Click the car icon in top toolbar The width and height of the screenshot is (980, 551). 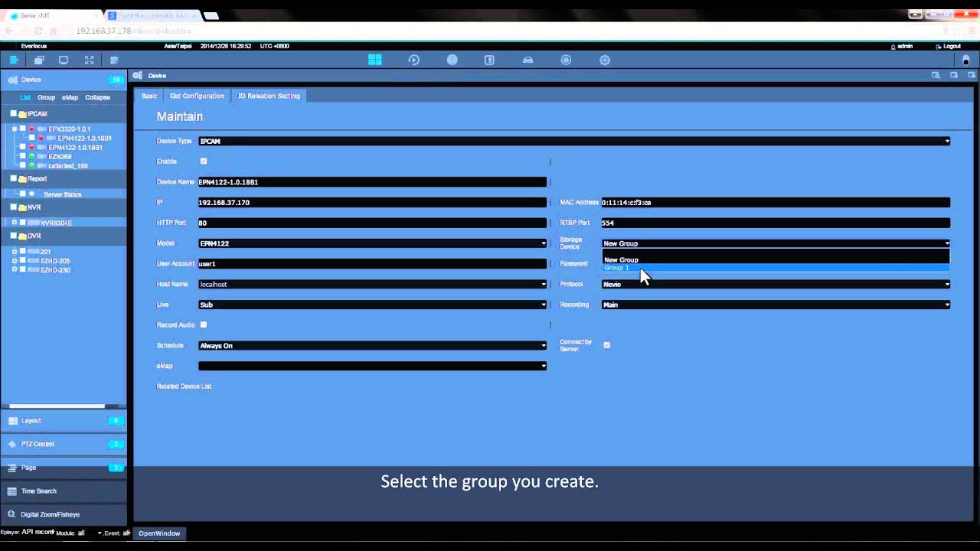coord(528,60)
